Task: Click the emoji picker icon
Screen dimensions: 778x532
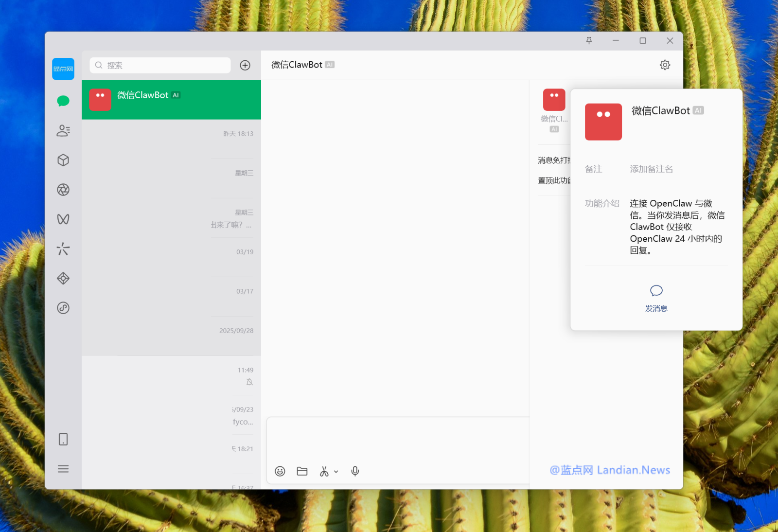Action: tap(280, 471)
